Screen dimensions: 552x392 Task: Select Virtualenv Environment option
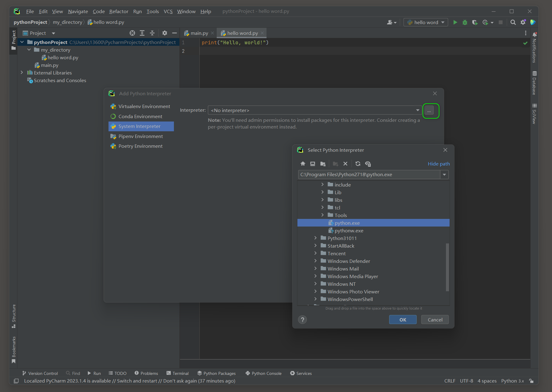click(141, 106)
